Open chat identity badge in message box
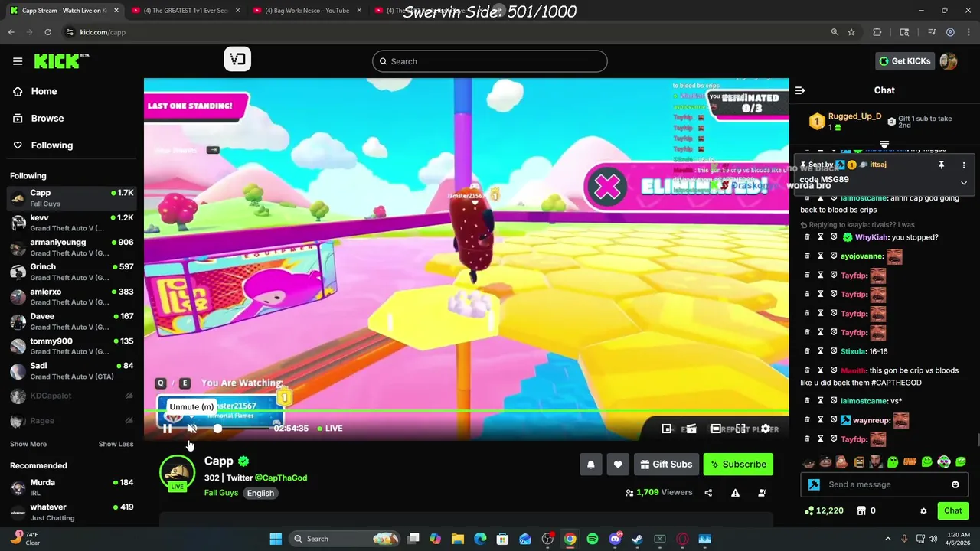The image size is (980, 551). coord(814,484)
